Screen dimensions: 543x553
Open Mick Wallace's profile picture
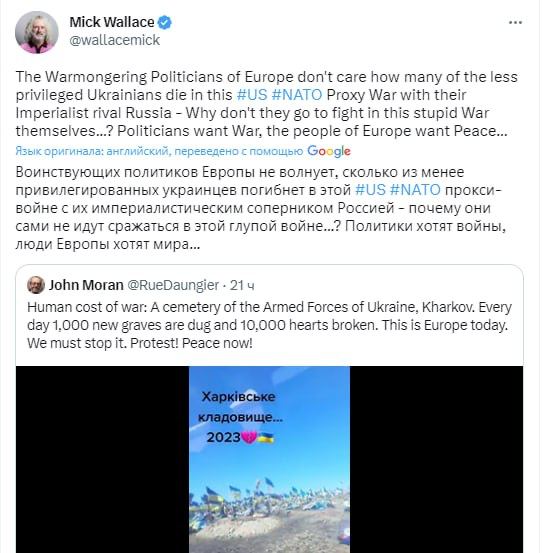tap(37, 32)
